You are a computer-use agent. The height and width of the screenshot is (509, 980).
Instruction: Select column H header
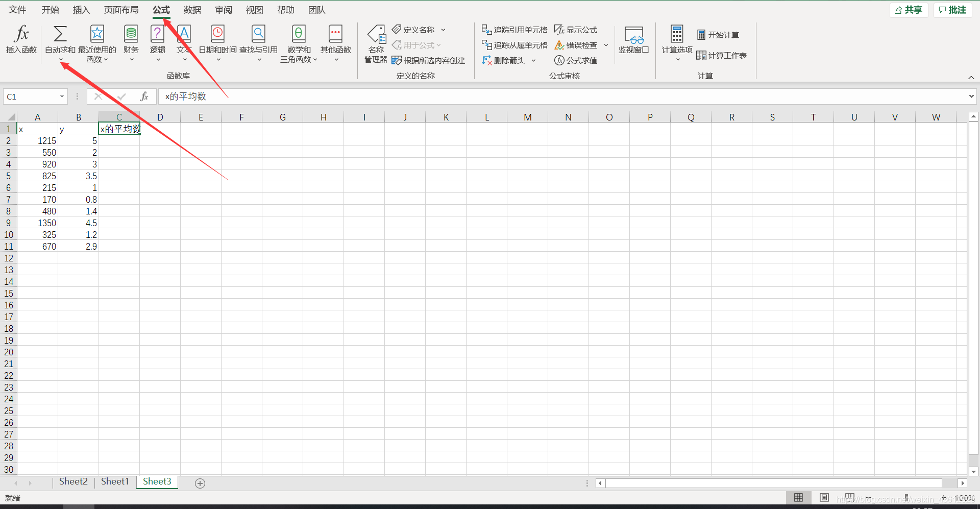coord(324,117)
